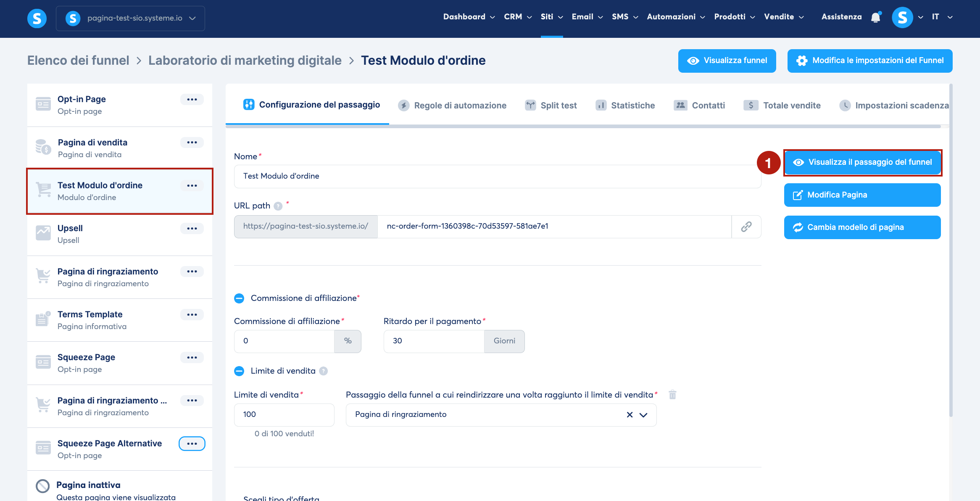Click the URL path slug field

tap(554, 227)
